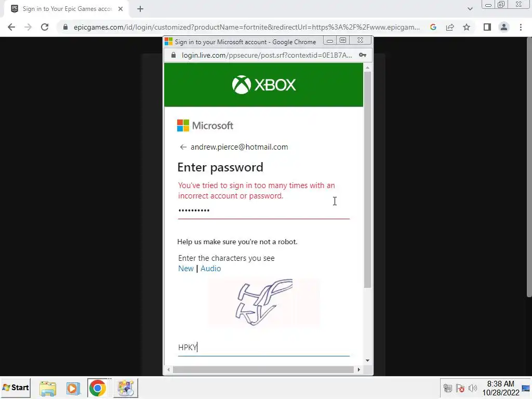Viewport: 532px width, 399px height.
Task: Click the popup horizontal scrollbar thumb
Action: coord(263,369)
